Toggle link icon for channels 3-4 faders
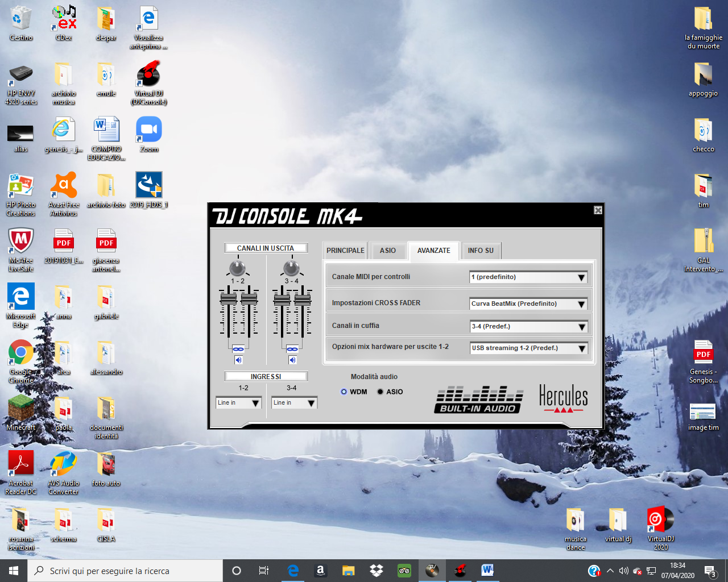The width and height of the screenshot is (728, 582). tap(292, 349)
